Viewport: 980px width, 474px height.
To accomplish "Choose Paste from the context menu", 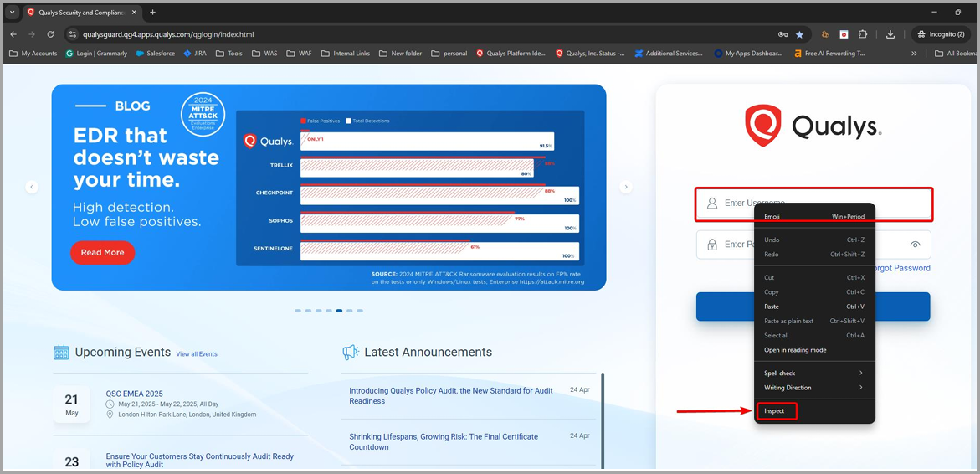I will tap(814, 307).
